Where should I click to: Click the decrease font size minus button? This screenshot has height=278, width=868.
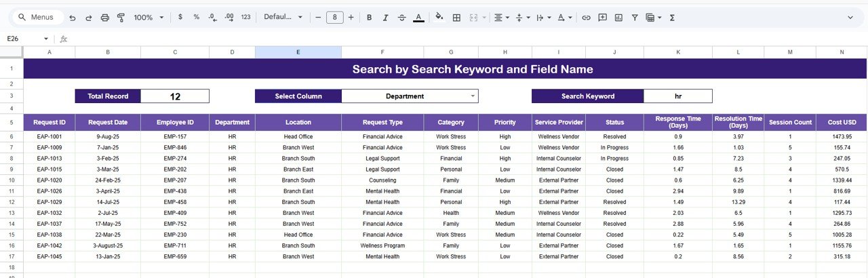point(318,18)
